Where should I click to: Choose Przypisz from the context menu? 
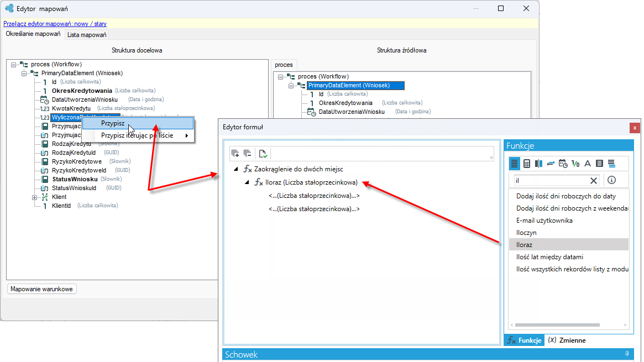[x=138, y=123]
